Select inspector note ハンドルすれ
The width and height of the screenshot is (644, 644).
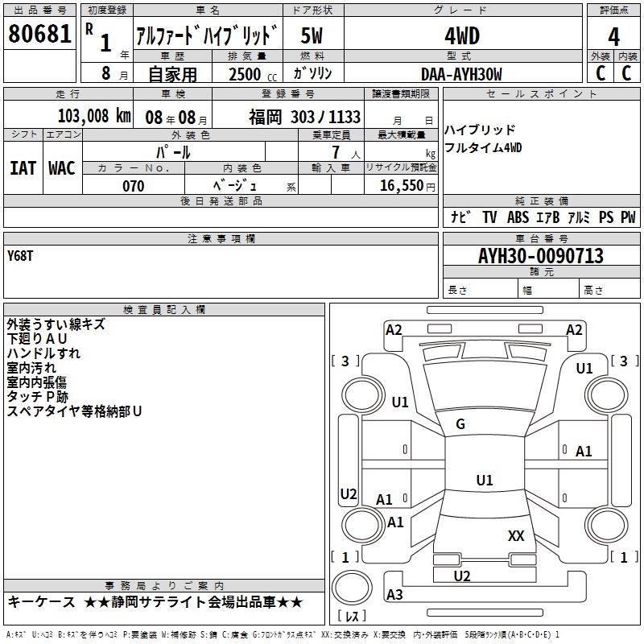click(x=43, y=353)
